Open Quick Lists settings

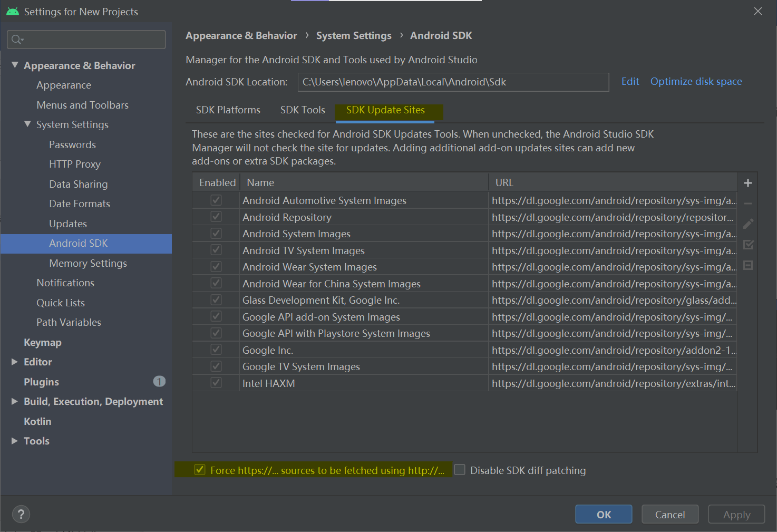click(61, 303)
